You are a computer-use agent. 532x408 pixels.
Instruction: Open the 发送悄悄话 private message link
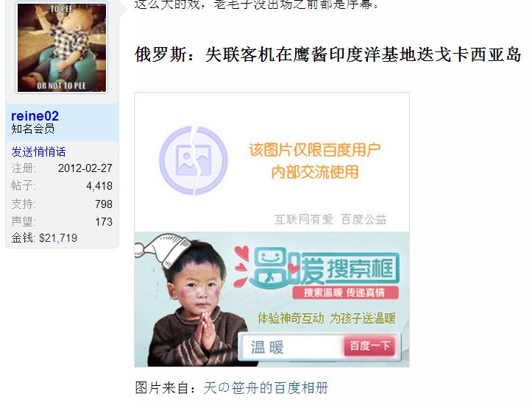pyautogui.click(x=38, y=151)
